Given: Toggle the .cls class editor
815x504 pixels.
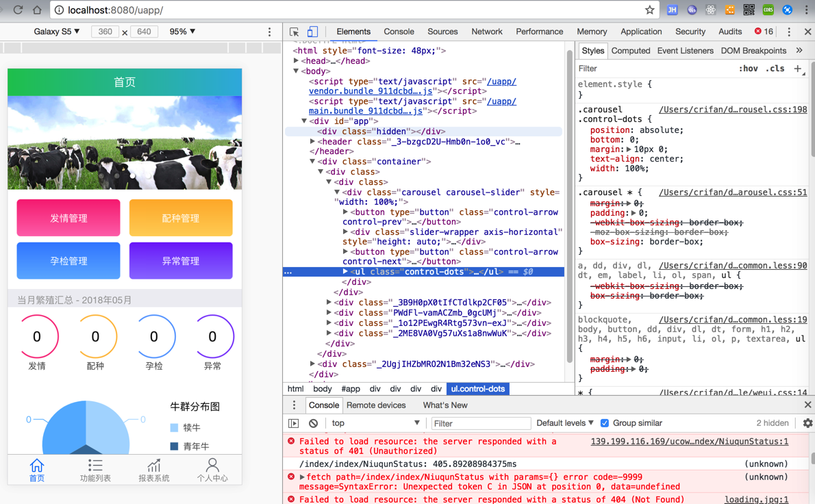Looking at the screenshot, I should pos(775,68).
